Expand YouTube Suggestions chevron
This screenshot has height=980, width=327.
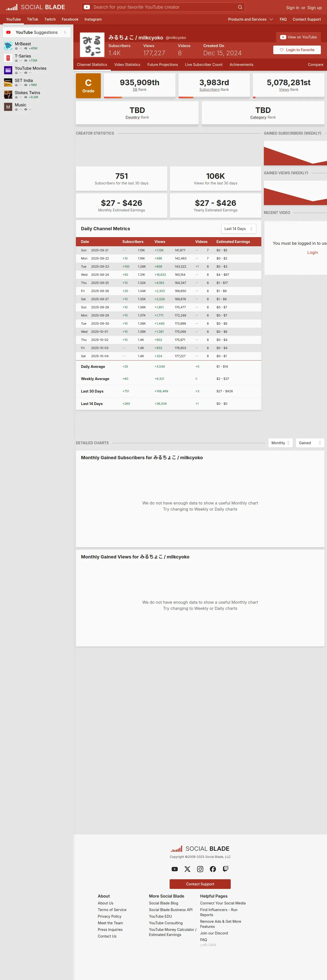[65, 32]
